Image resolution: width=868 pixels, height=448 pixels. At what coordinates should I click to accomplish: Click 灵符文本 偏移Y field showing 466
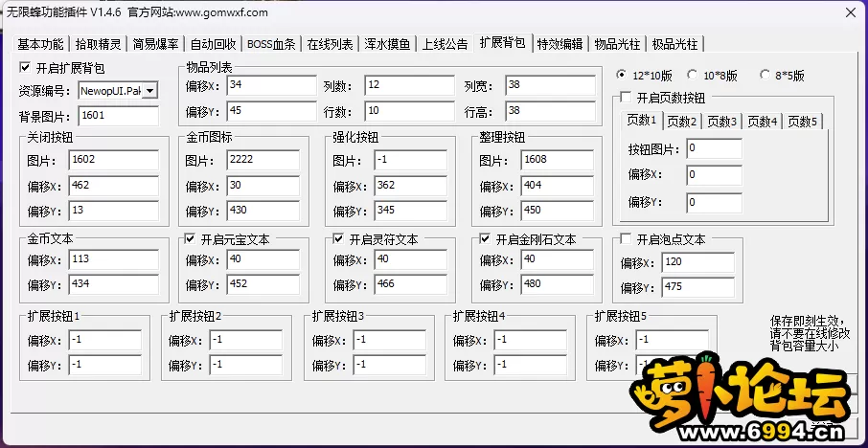410,284
